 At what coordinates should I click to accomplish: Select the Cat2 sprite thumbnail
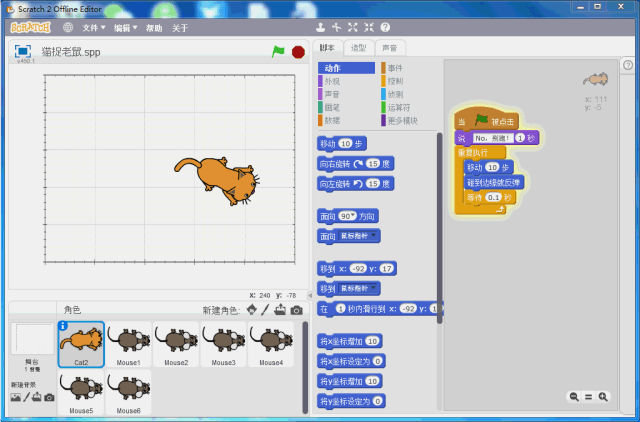tap(81, 344)
